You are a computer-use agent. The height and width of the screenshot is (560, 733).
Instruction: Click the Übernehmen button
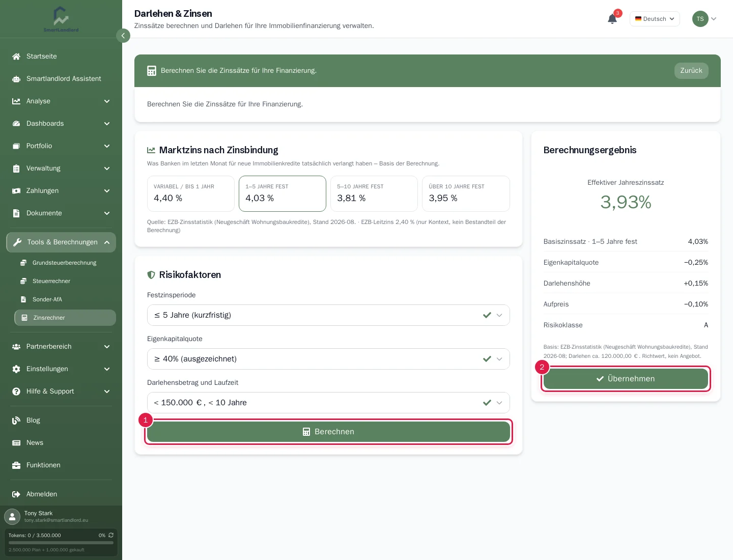pyautogui.click(x=626, y=379)
